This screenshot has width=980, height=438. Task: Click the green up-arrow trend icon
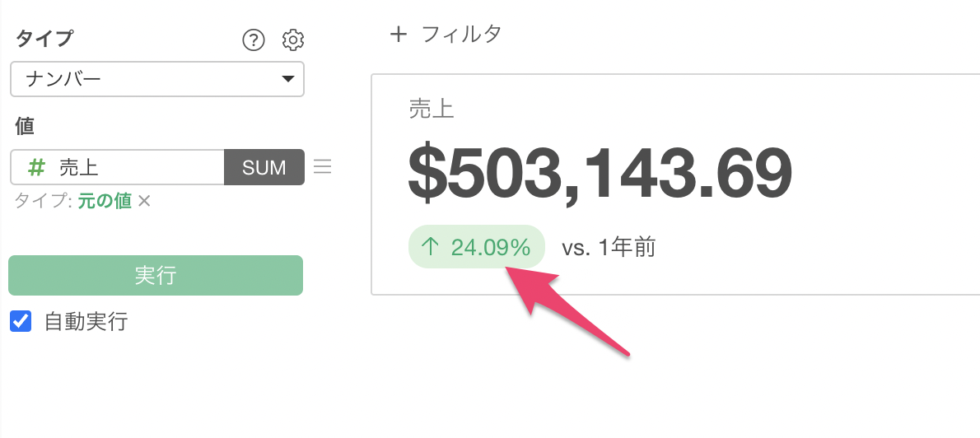pos(430,247)
